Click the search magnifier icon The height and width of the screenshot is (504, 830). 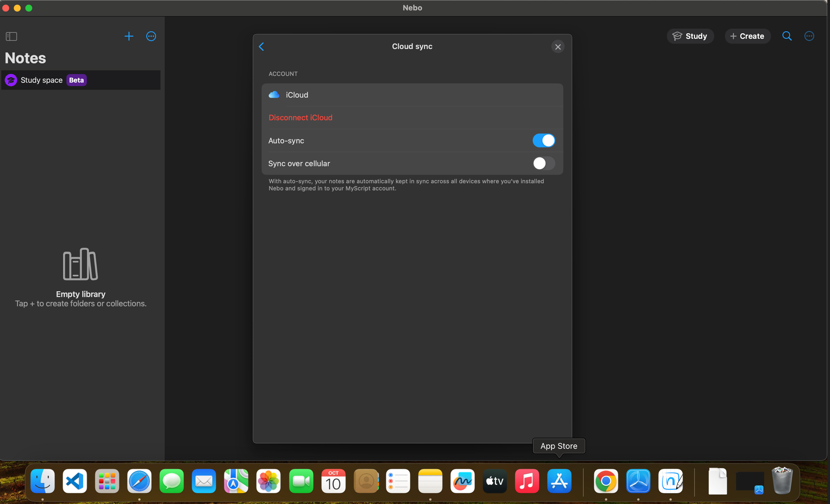point(787,36)
